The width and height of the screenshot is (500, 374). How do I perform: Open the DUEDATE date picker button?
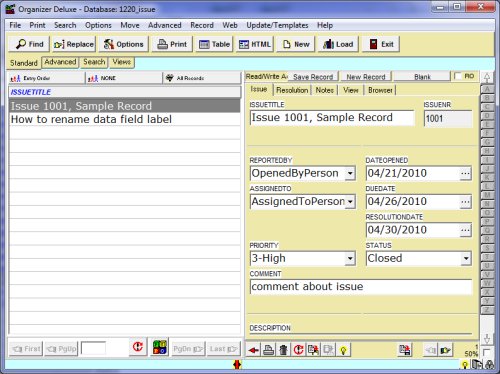(465, 202)
